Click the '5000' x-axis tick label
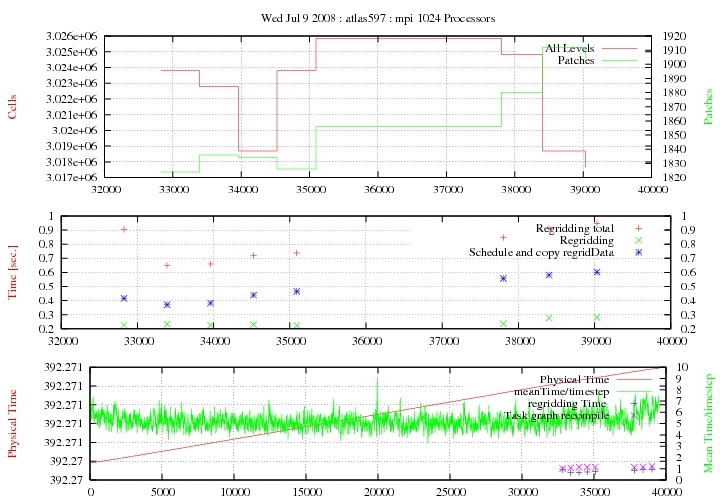 163,493
